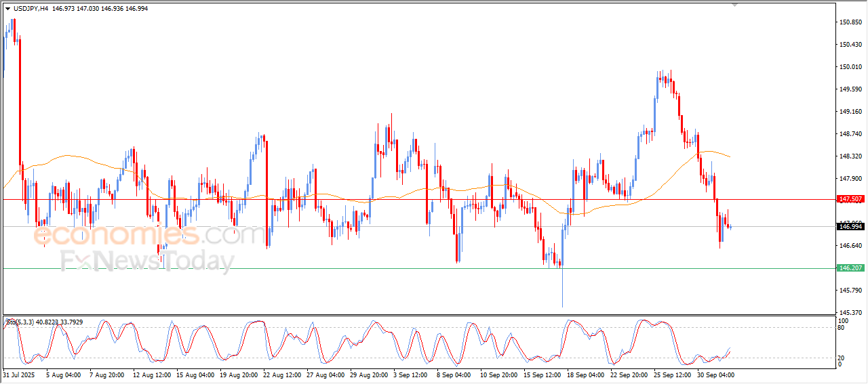Select the USDJPY,H4 symbol title text
Image resolution: width=868 pixels, height=384 pixels.
point(30,8)
